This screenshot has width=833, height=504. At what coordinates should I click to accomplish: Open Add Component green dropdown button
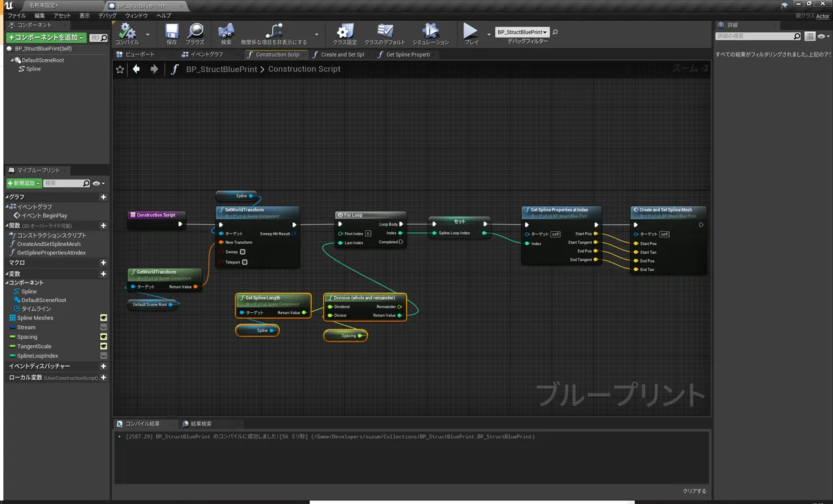tap(46, 38)
